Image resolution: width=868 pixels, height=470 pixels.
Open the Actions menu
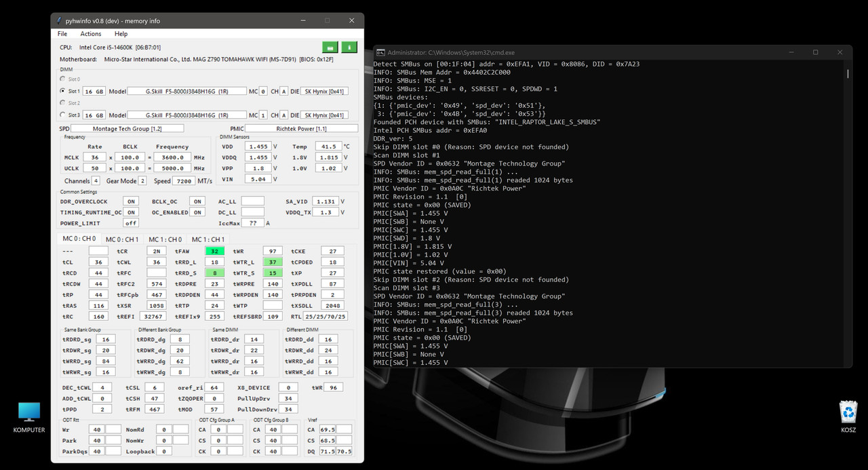[91, 34]
